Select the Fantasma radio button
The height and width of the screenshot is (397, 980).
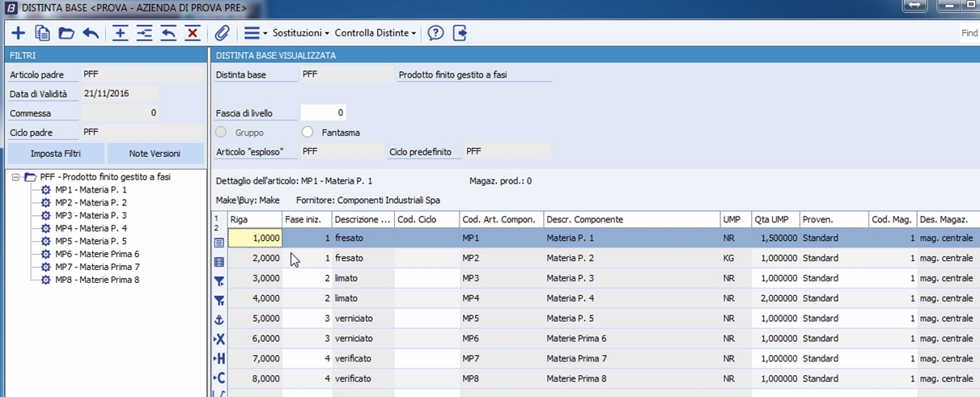[307, 133]
